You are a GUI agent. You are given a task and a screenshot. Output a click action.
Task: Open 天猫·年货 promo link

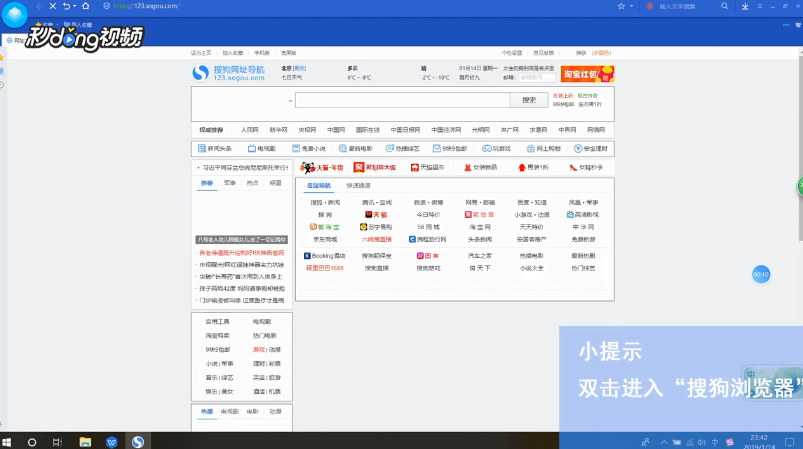click(322, 167)
